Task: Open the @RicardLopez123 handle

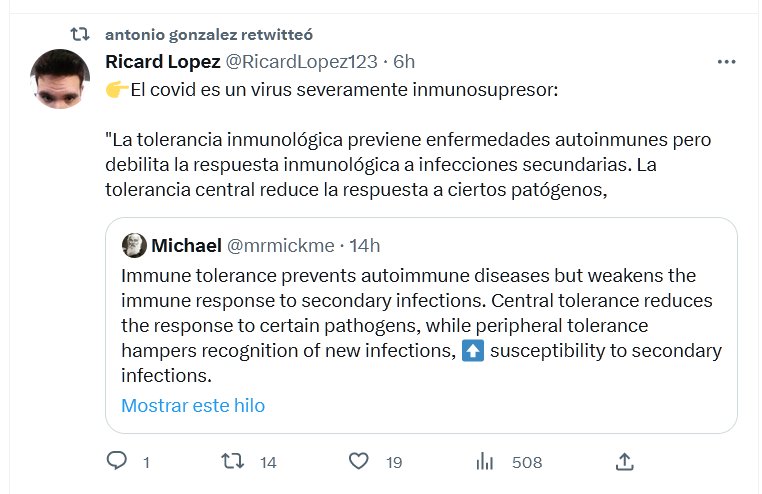Action: point(302,62)
